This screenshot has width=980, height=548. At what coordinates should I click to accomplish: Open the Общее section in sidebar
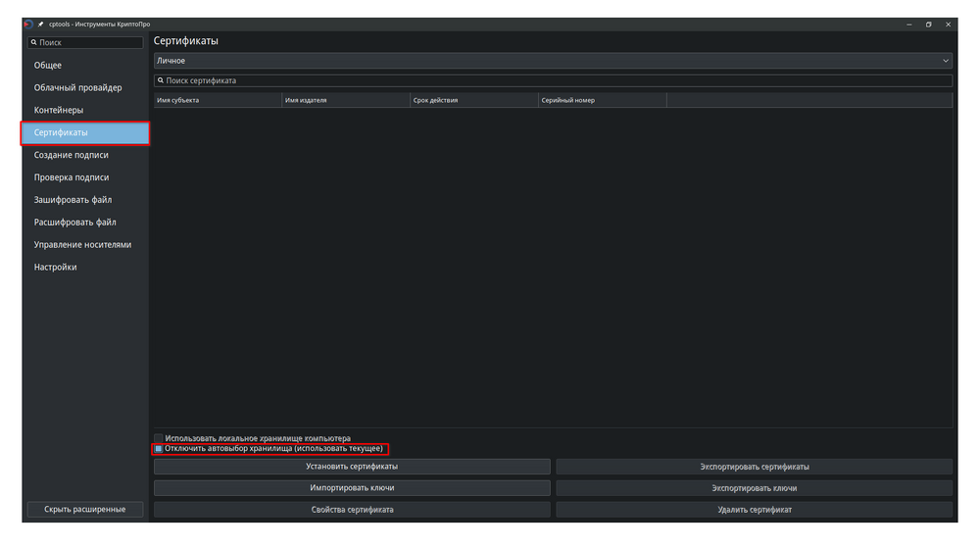coord(48,66)
